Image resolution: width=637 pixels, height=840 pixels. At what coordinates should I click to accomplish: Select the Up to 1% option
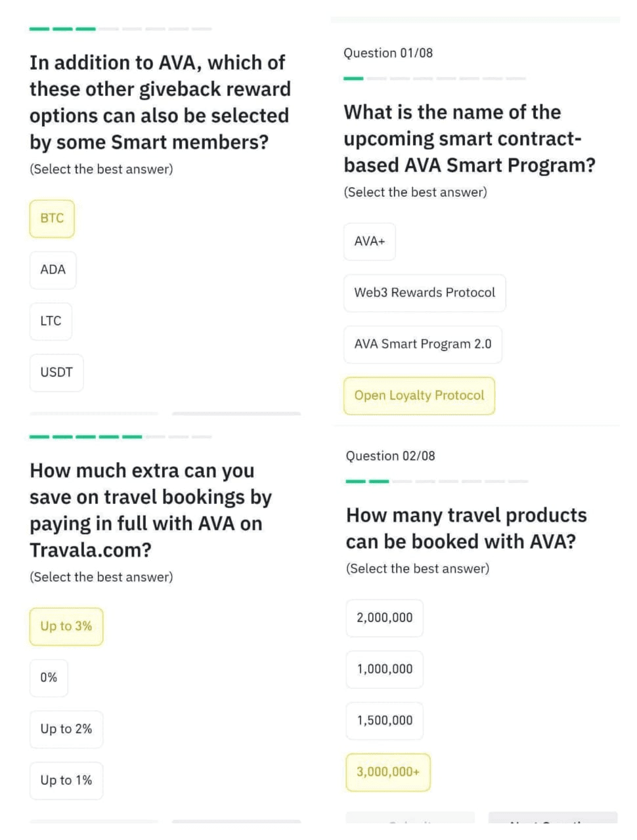point(66,780)
